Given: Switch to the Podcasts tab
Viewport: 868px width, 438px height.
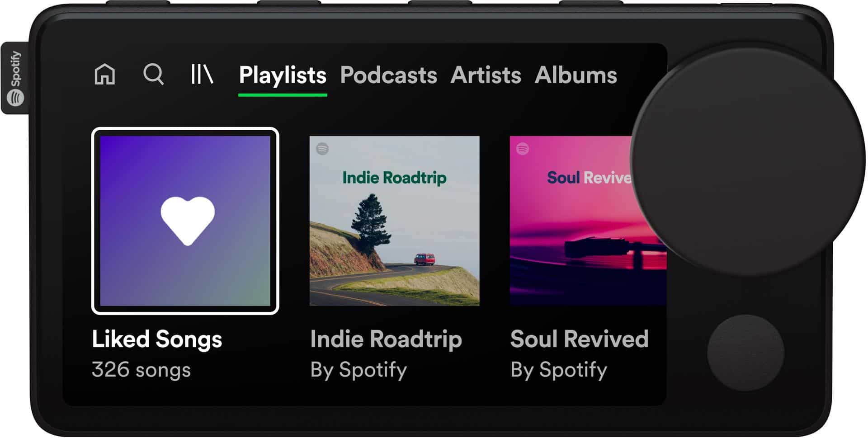Looking at the screenshot, I should 388,75.
